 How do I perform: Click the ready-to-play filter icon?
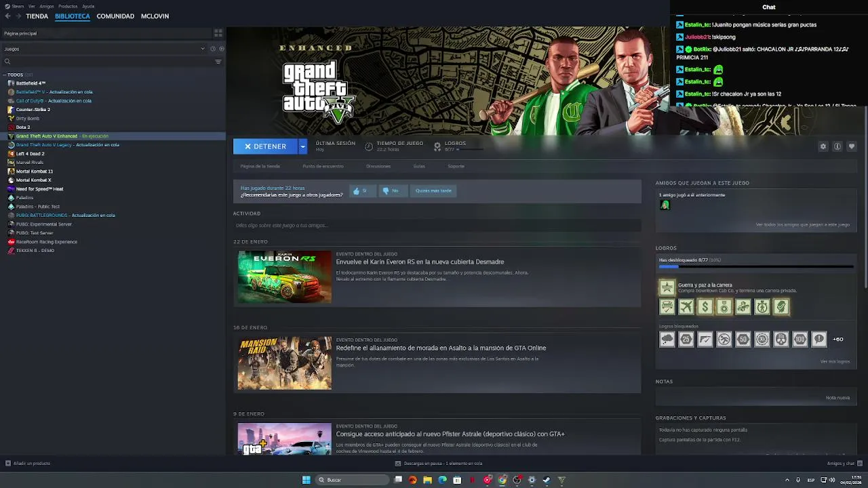[x=222, y=49]
